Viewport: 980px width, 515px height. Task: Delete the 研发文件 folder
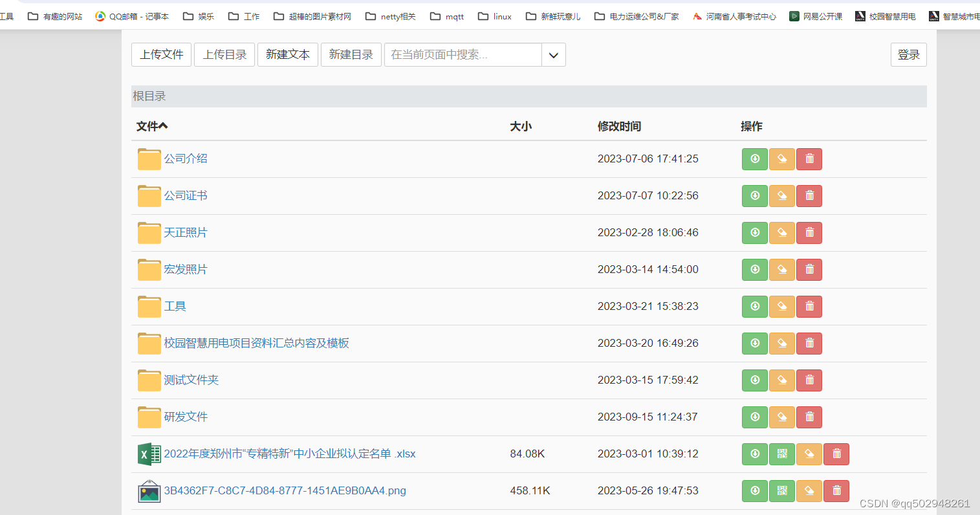(x=809, y=417)
